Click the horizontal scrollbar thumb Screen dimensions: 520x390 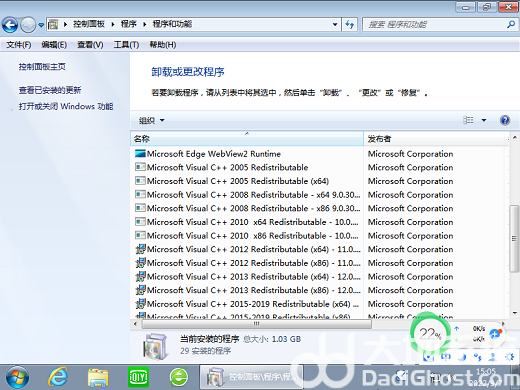click(x=256, y=324)
